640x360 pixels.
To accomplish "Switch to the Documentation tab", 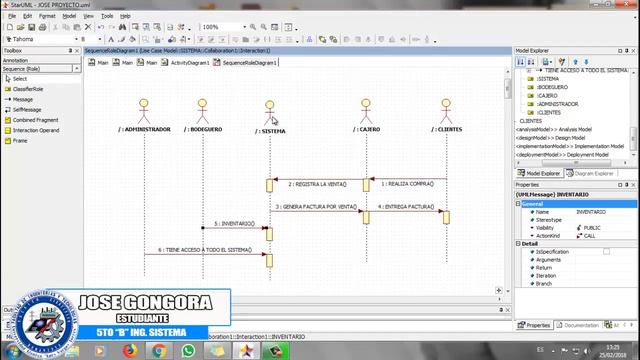I will click(578, 325).
